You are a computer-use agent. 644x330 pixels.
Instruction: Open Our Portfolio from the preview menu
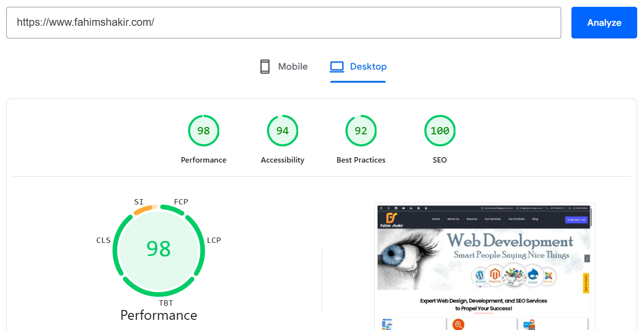point(517,219)
